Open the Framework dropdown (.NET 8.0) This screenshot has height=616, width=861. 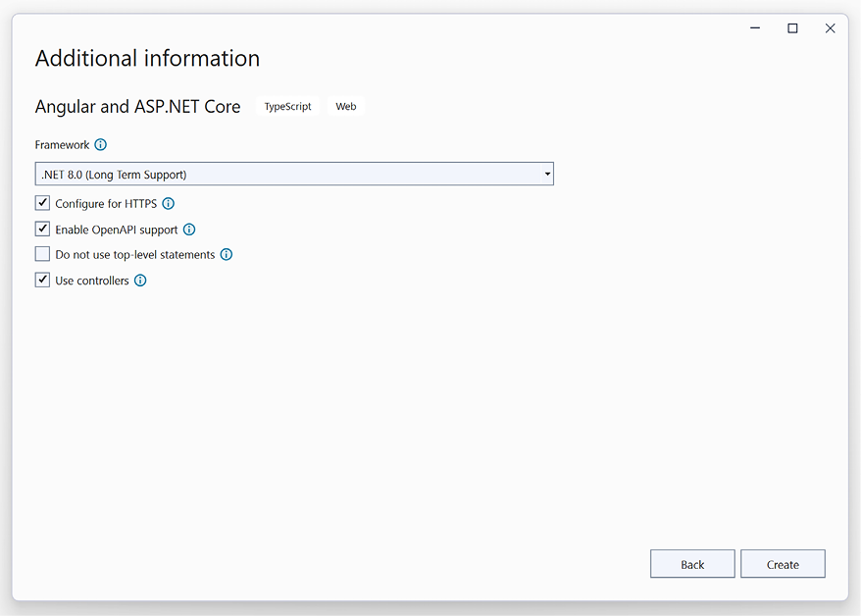294,174
